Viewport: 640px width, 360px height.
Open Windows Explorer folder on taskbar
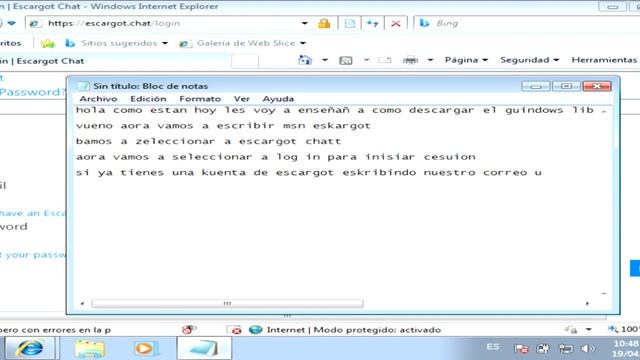(90, 349)
